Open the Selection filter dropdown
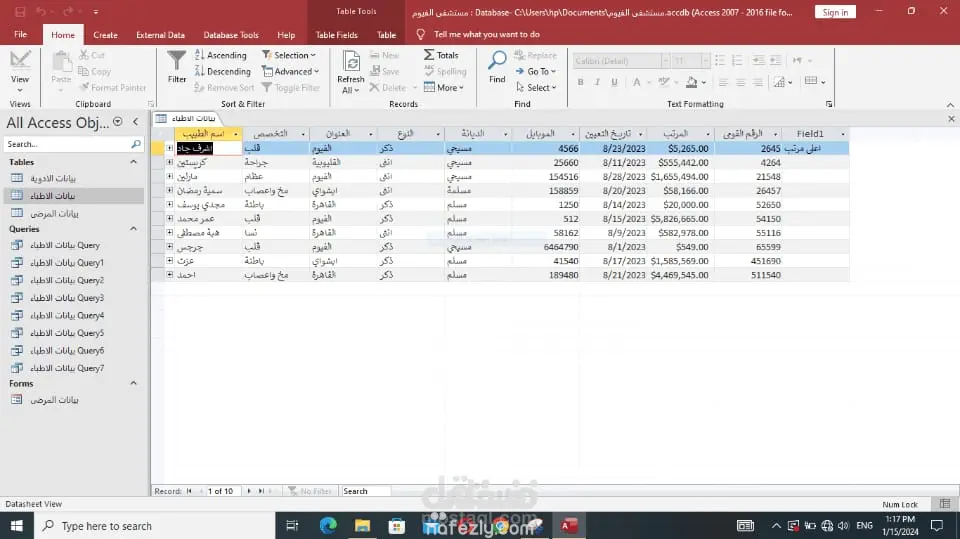960x539 pixels. click(x=289, y=55)
